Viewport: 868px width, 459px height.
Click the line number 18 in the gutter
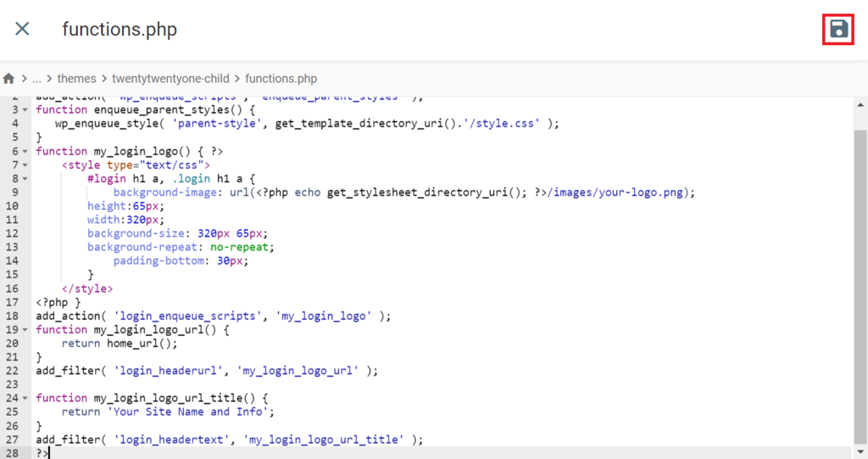[12, 316]
